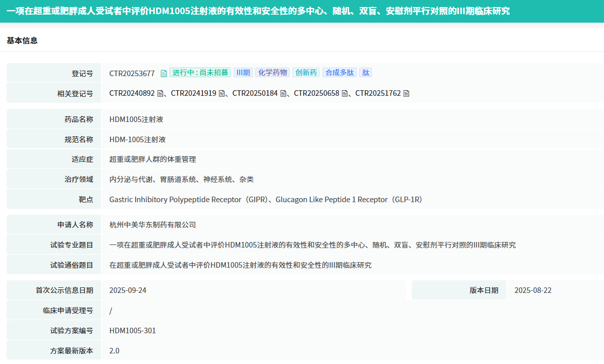The height and width of the screenshot is (364, 604).
Task: Click the document icon after CTR20241919
Action: pyautogui.click(x=222, y=93)
